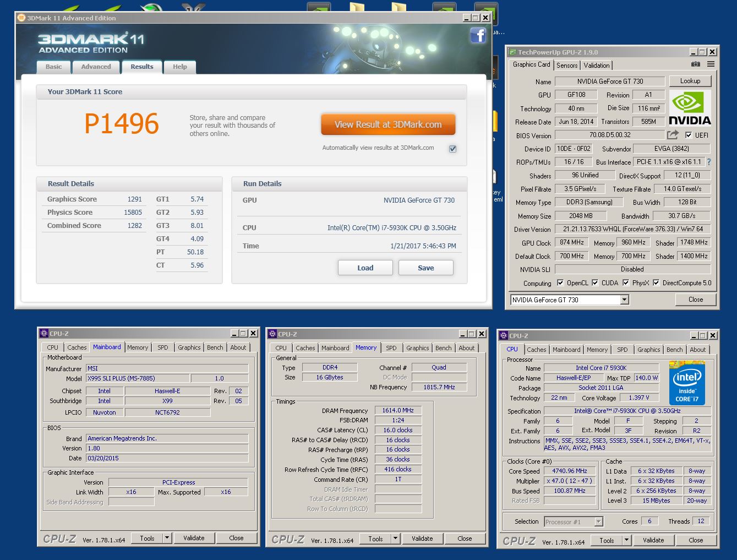This screenshot has width=737, height=560.
Task: Open Bench tab in CPU-Z CPU window
Action: pos(675,350)
